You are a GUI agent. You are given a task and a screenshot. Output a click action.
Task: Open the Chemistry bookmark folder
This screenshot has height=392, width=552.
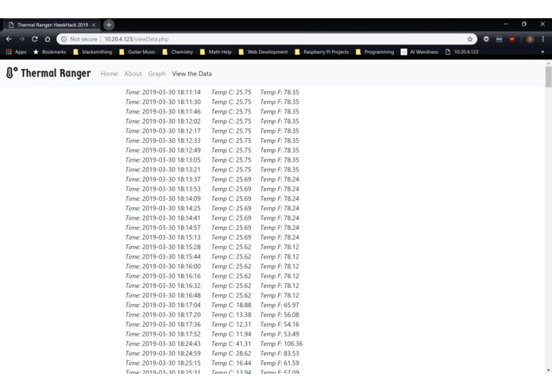178,52
